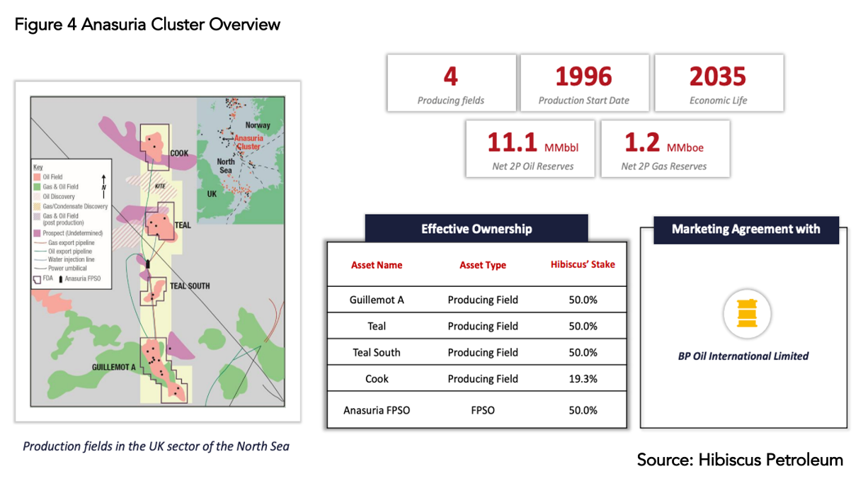
Task: Click the 'Key' heading in the map legend
Action: click(x=38, y=168)
